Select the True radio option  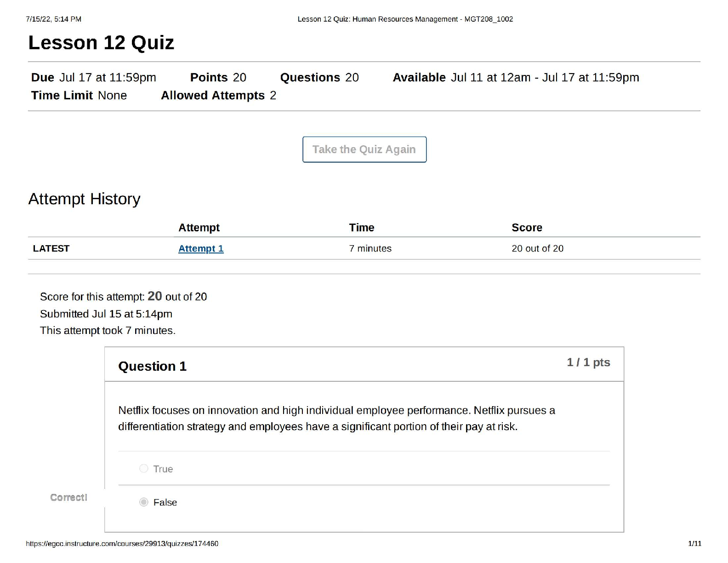[x=144, y=469]
